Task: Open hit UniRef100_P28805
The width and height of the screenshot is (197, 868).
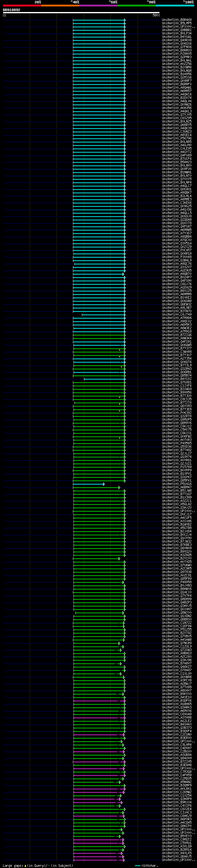Action: [177, 54]
